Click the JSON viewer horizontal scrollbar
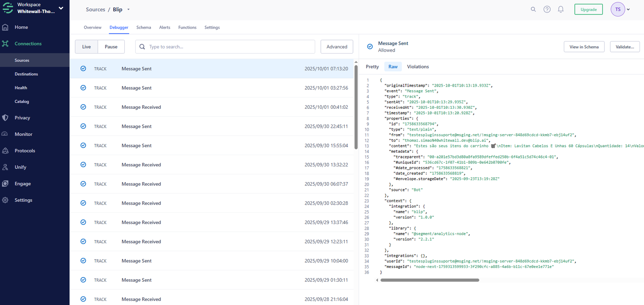 (430, 280)
